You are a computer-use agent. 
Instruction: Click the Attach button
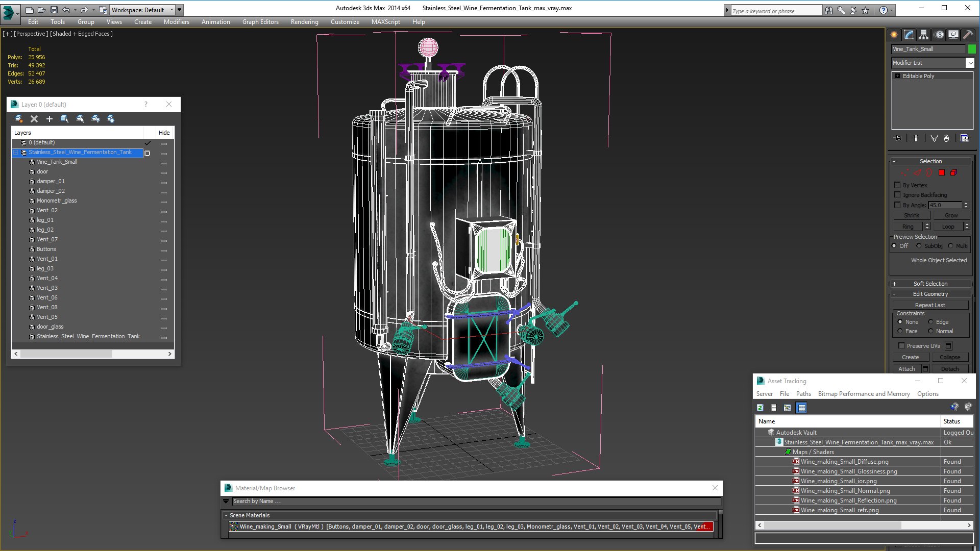[906, 369]
